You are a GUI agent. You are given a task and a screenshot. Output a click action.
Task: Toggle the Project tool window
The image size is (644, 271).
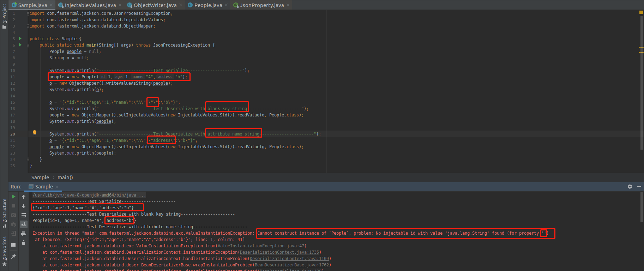tap(4, 16)
